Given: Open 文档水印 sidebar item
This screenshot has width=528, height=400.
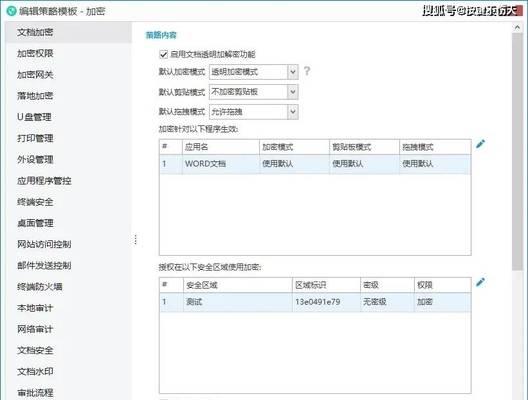Looking at the screenshot, I should point(35,371).
